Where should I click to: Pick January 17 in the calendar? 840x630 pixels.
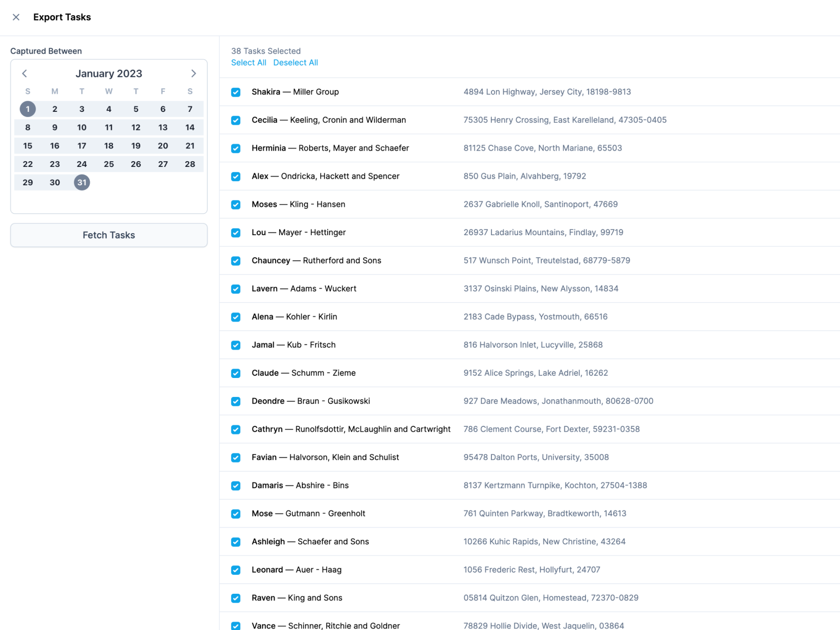tap(82, 146)
